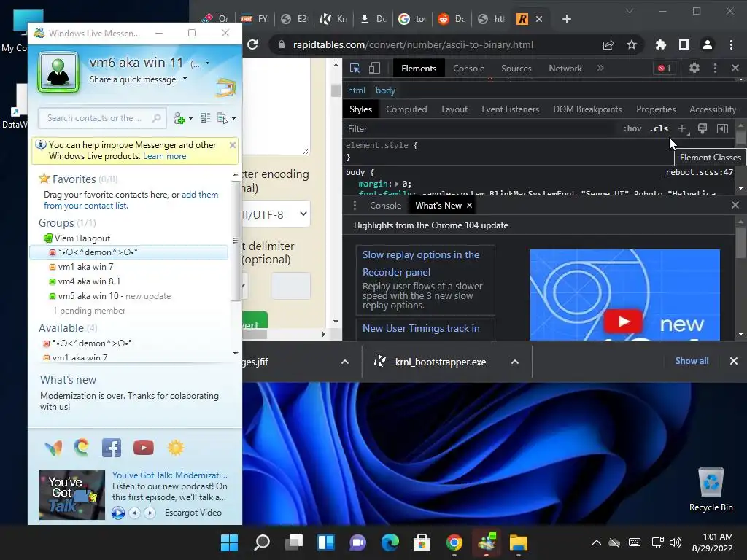Switch to the Console tab in DevTools

click(468, 68)
